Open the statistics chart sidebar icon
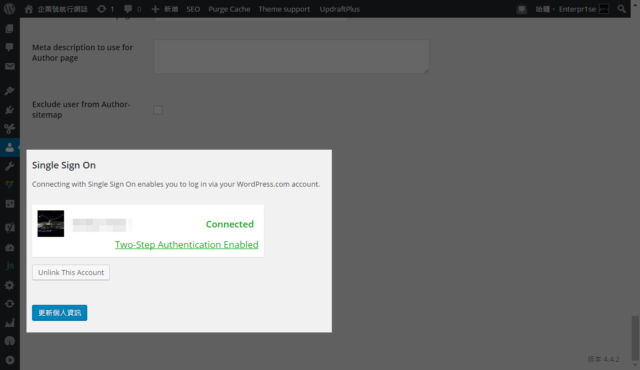 tap(9, 323)
